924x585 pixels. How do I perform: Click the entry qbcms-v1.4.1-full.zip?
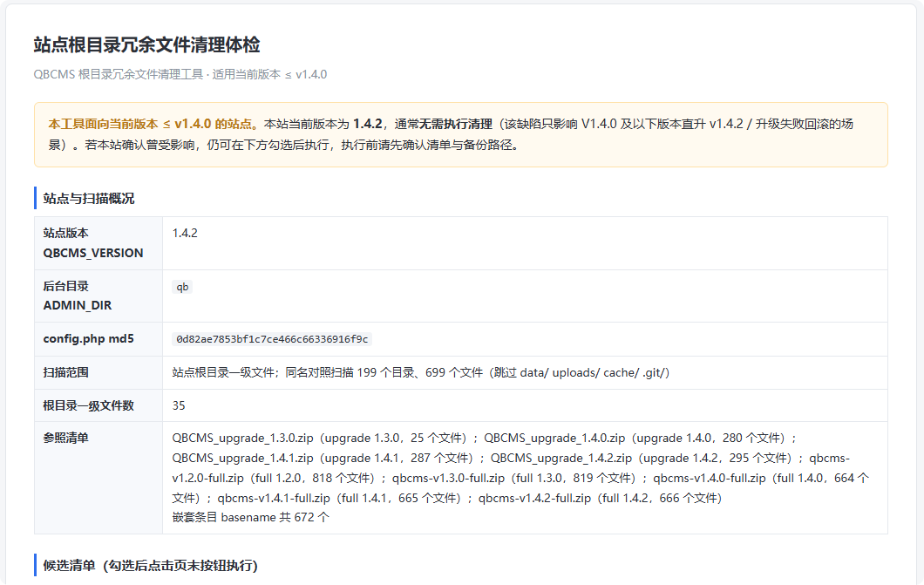point(274,498)
